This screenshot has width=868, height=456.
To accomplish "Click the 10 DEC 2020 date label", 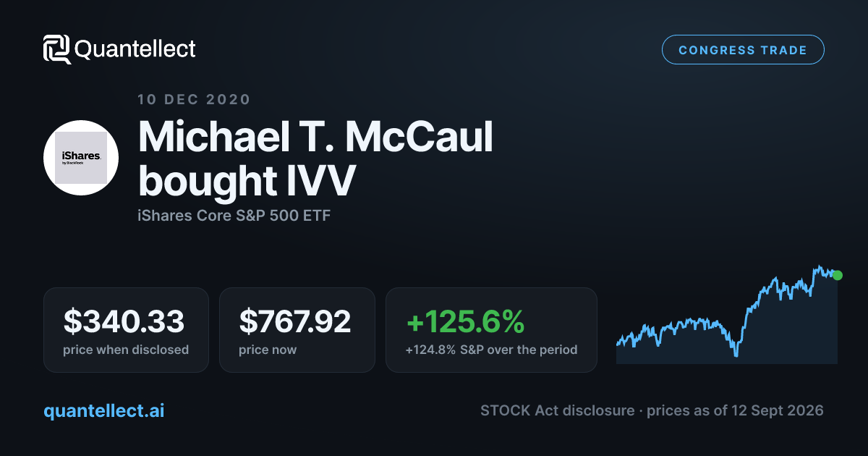I will [194, 100].
